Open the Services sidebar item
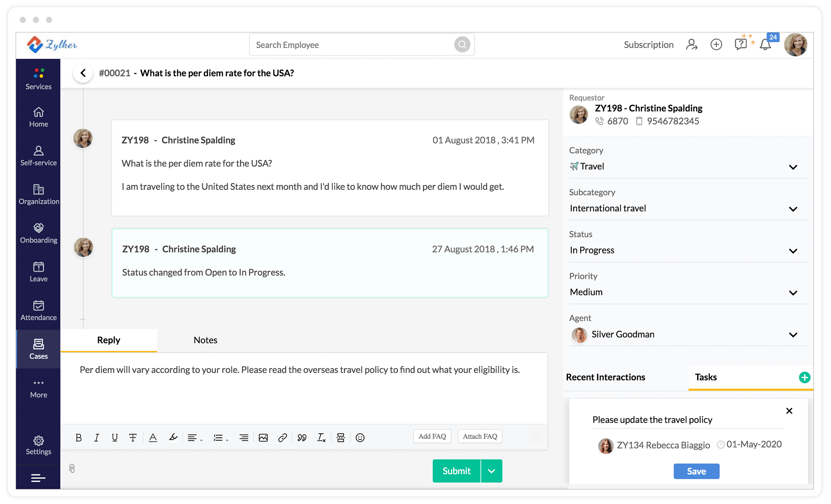The height and width of the screenshot is (504, 831). [38, 79]
